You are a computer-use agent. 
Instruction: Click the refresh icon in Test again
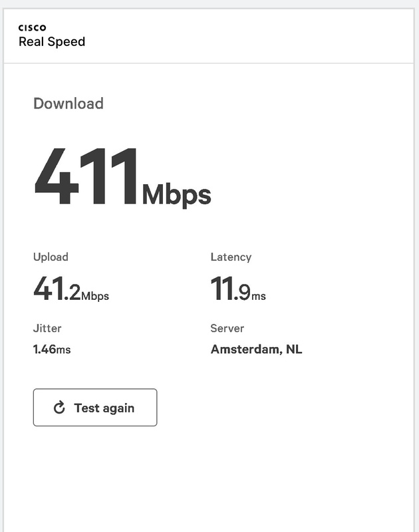[59, 408]
